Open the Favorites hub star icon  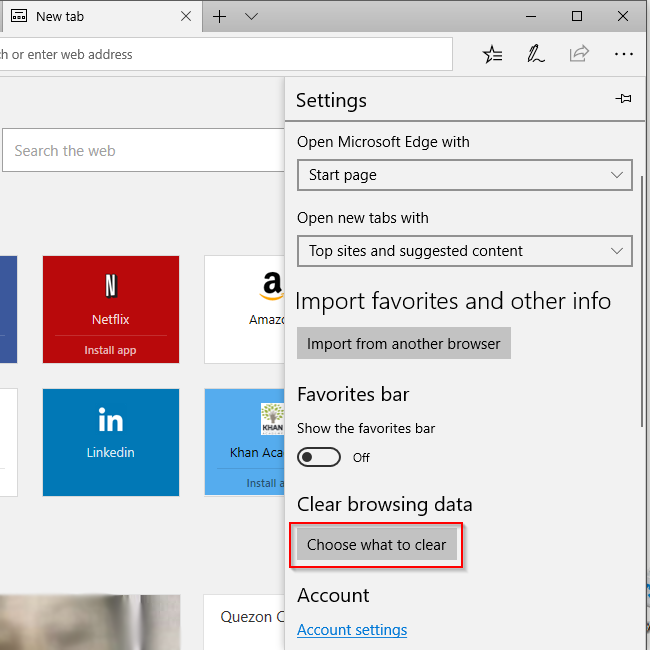click(x=492, y=54)
